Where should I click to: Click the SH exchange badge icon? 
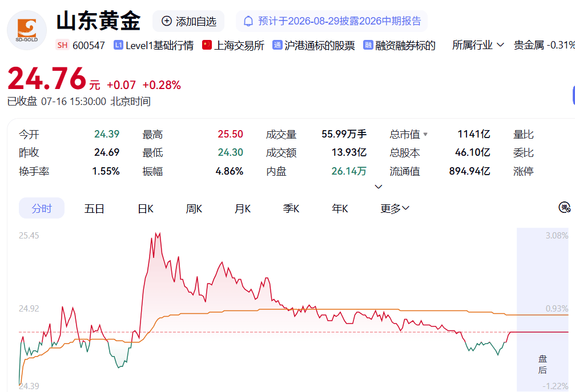(62, 45)
